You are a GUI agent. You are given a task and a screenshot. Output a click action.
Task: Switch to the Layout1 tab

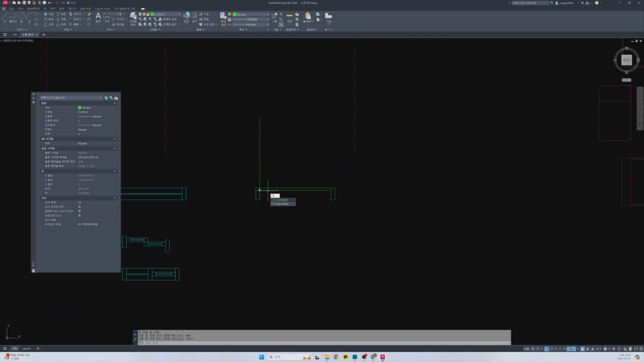(26, 349)
